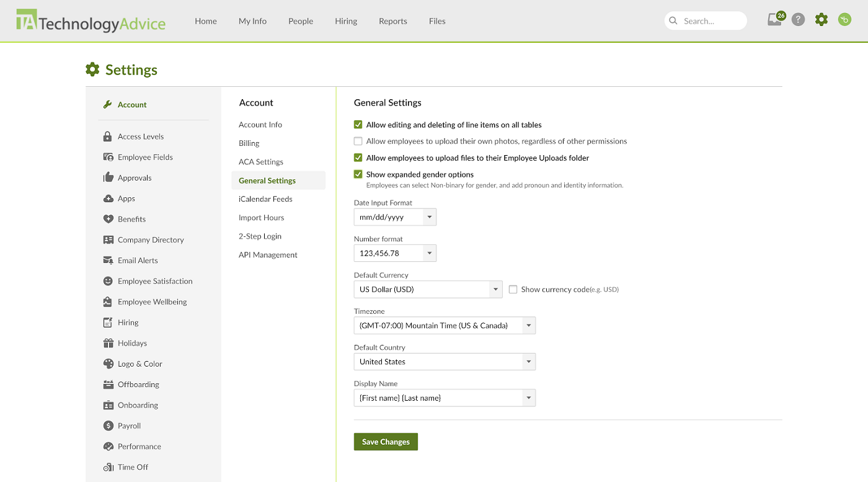Image resolution: width=868 pixels, height=482 pixels.
Task: Click the Offboarding icon
Action: (x=108, y=385)
